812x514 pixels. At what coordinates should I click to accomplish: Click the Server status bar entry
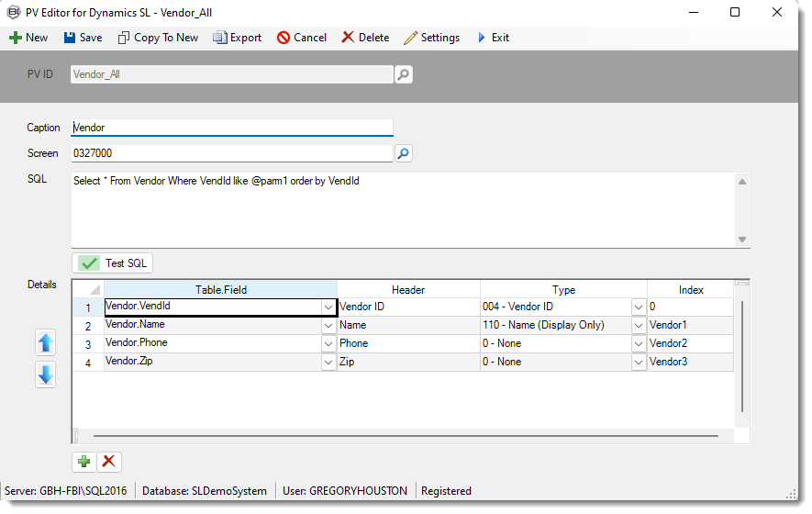click(x=66, y=491)
